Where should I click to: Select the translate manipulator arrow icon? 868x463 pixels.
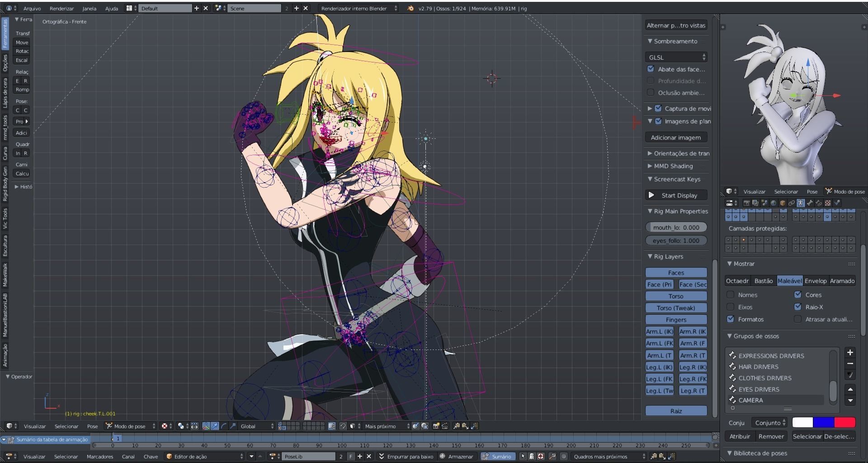(x=215, y=426)
